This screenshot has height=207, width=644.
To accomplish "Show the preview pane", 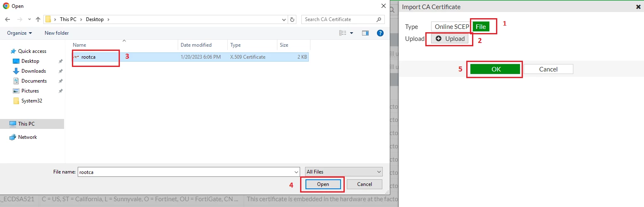I will tap(365, 33).
